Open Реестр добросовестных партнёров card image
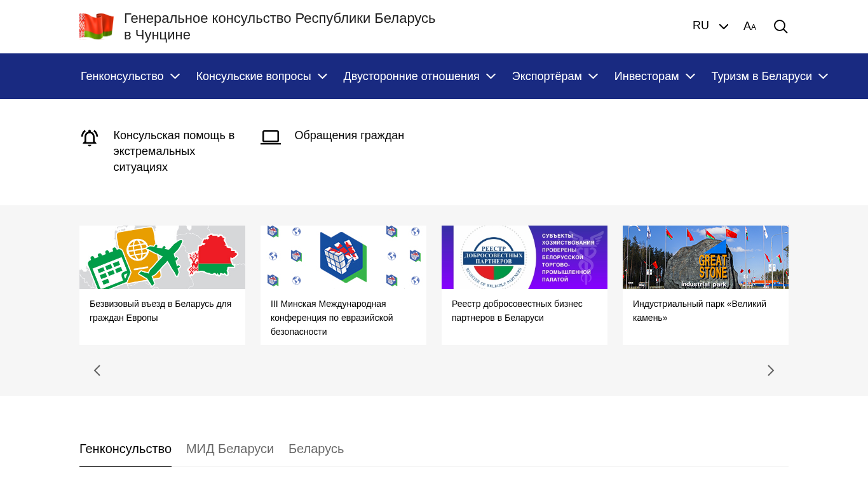The height and width of the screenshot is (488, 868). (x=524, y=257)
